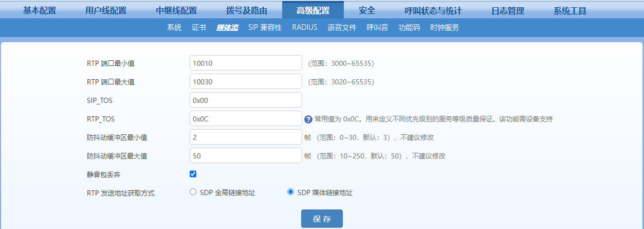Image resolution: width=644 pixels, height=229 pixels.
Task: Click the RTP_TOS label text
Action: pos(101,119)
